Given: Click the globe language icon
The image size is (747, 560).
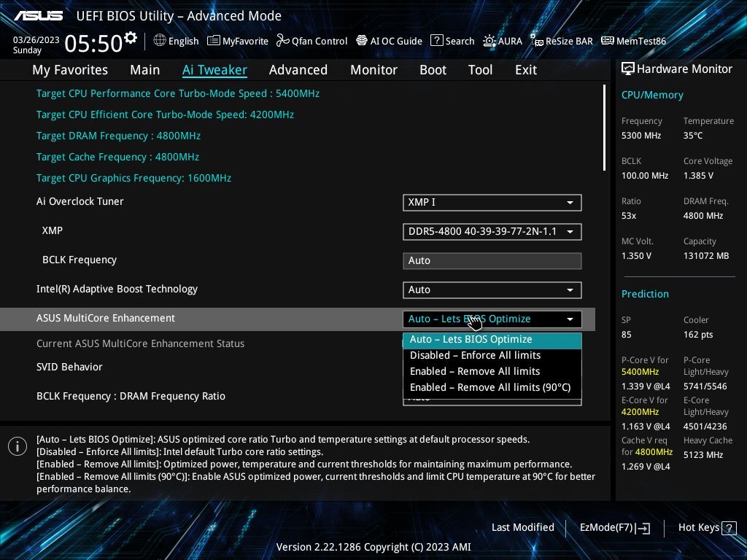Looking at the screenshot, I should 160,41.
